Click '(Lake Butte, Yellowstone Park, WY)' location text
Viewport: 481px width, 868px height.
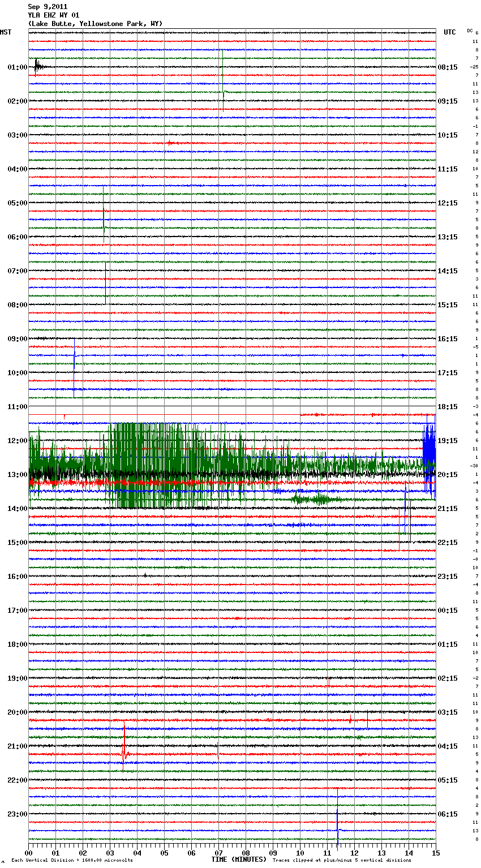click(95, 24)
